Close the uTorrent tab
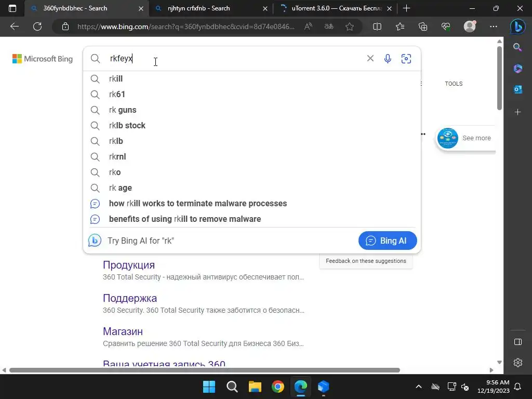Image resolution: width=532 pixels, height=399 pixels. click(390, 8)
